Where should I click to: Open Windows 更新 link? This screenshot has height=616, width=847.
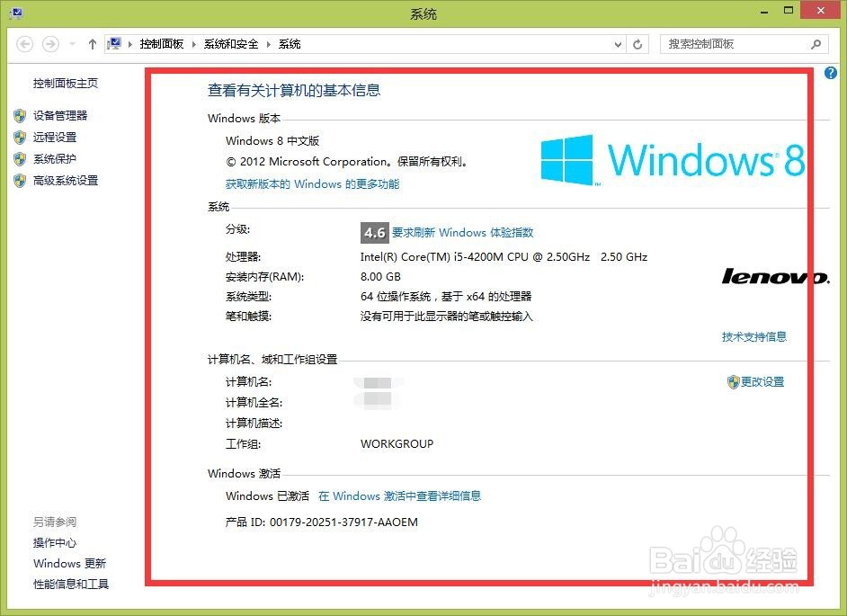69,563
